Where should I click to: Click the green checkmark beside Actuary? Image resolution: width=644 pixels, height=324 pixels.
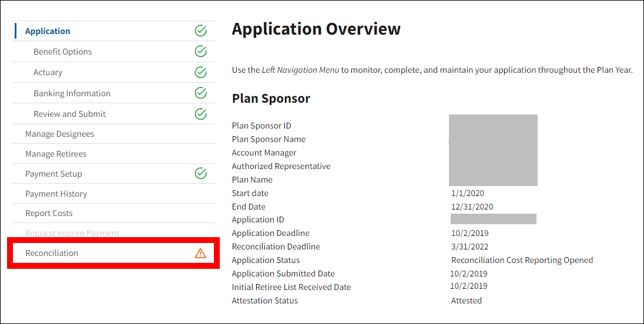pyautogui.click(x=200, y=72)
